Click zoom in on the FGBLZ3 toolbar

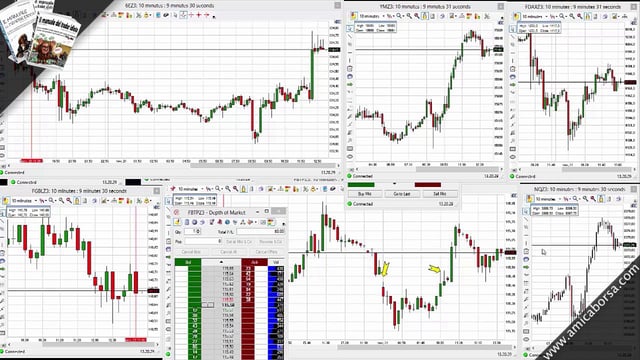pos(61,200)
